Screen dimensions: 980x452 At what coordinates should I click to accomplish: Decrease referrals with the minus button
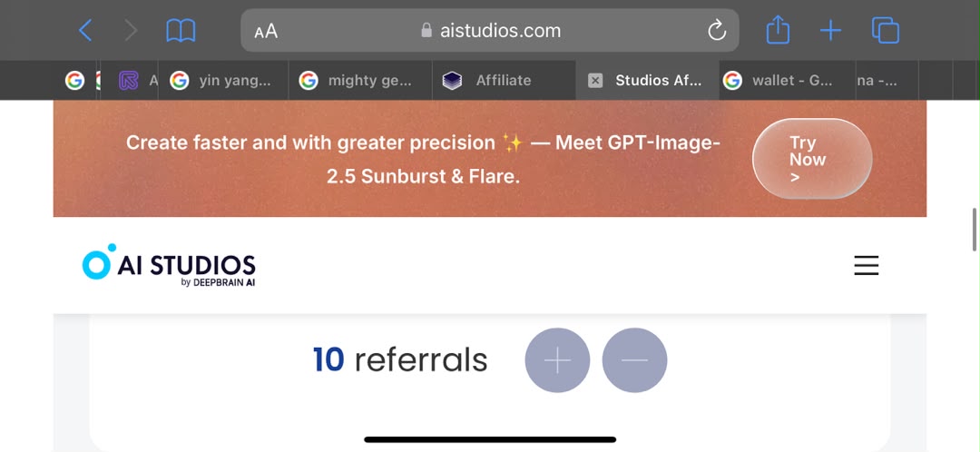[x=635, y=360]
